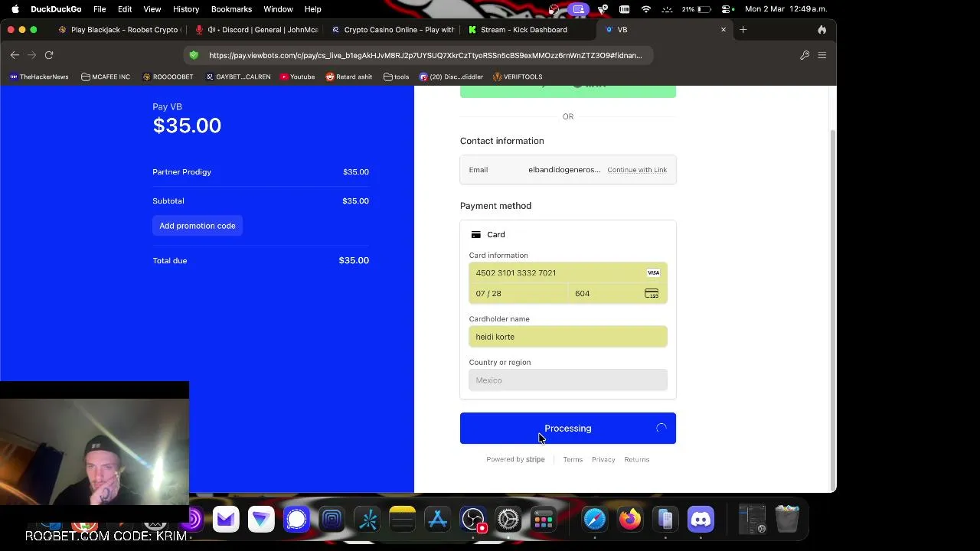980x551 pixels.
Task: Open System Settings gear in dock
Action: coord(508,520)
